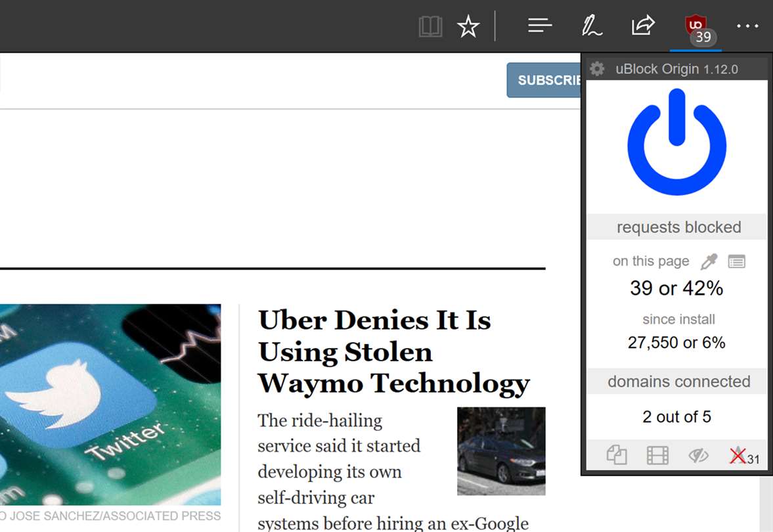Open the Hub lines icon
Viewport: 773px width, 532px height.
(540, 25)
